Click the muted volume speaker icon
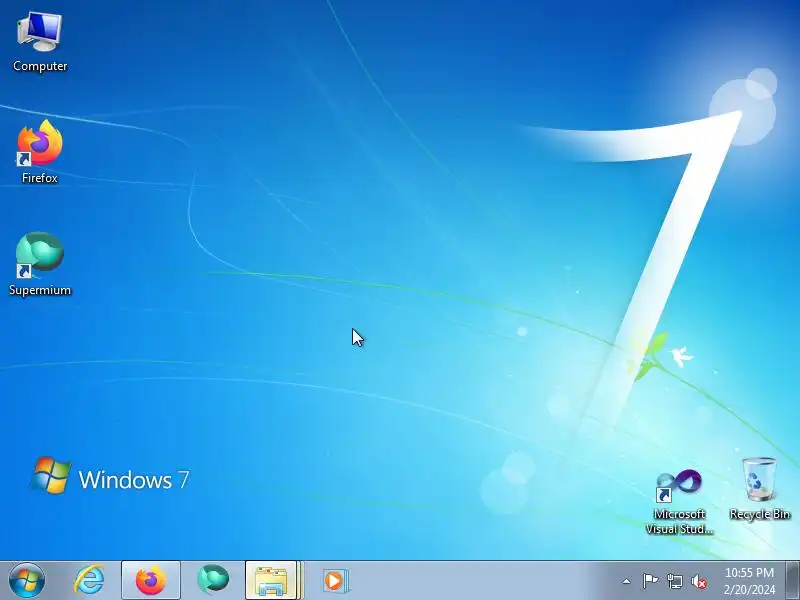Image resolution: width=800 pixels, height=600 pixels. [698, 581]
